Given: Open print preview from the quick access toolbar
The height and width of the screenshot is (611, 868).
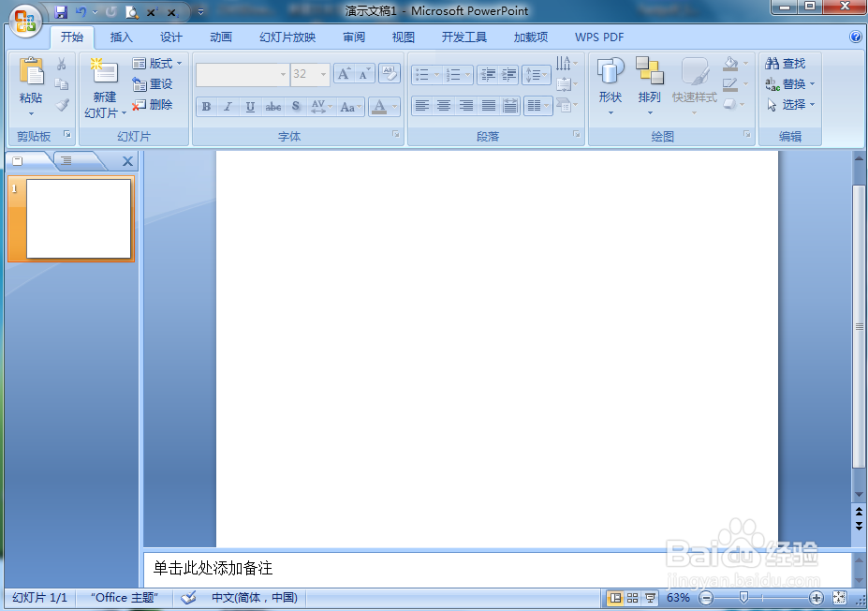Looking at the screenshot, I should tap(132, 11).
